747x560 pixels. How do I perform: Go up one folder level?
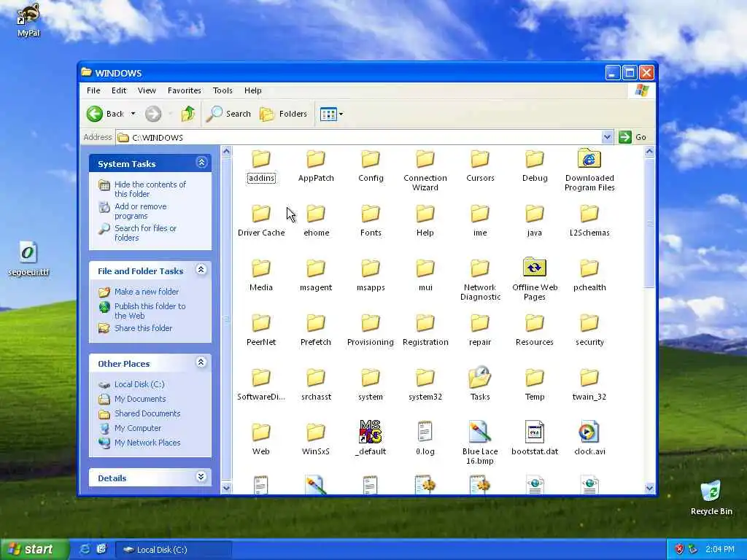click(x=188, y=114)
